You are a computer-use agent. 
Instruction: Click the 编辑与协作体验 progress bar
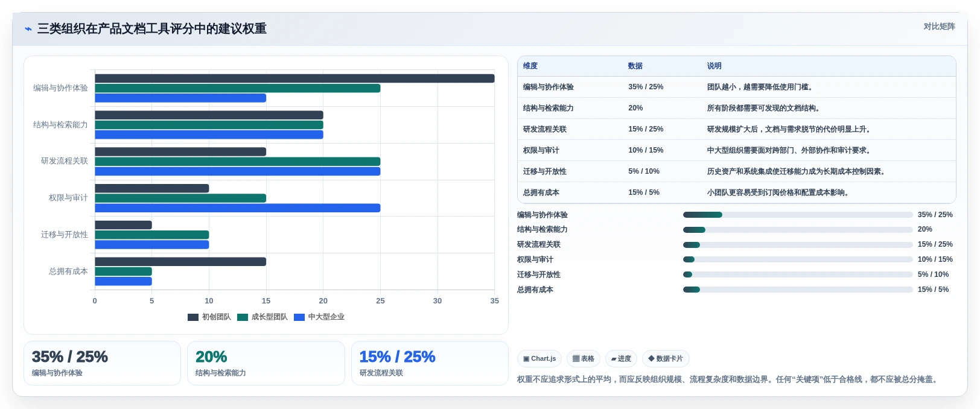[798, 215]
